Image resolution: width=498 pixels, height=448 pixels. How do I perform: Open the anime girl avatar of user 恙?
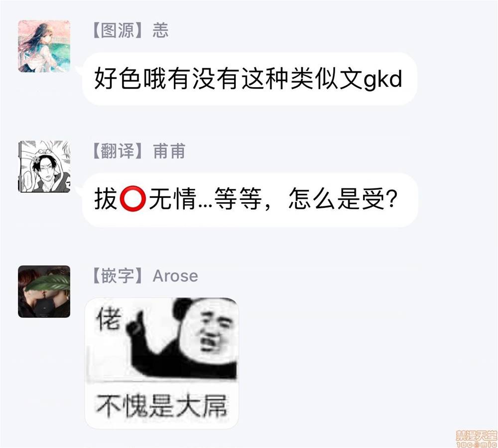[44, 46]
